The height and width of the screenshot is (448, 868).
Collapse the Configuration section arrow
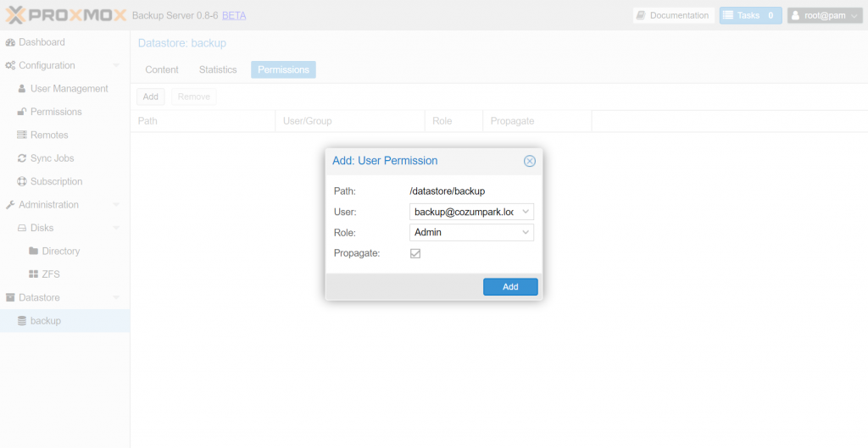coord(115,65)
